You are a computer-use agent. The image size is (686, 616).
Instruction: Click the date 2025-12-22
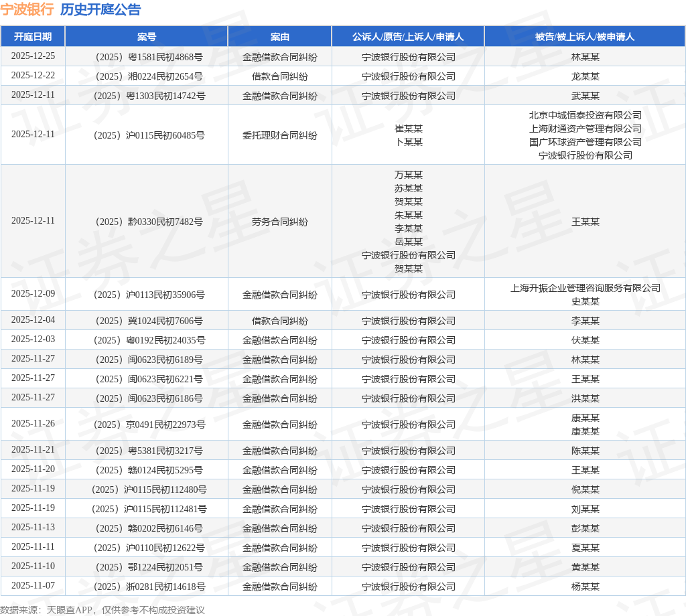pos(33,75)
